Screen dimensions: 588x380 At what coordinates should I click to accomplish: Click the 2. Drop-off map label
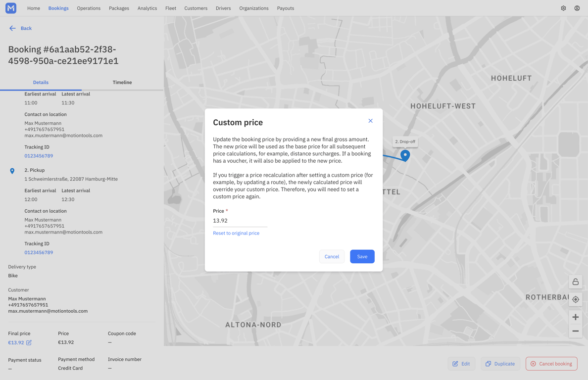point(405,142)
